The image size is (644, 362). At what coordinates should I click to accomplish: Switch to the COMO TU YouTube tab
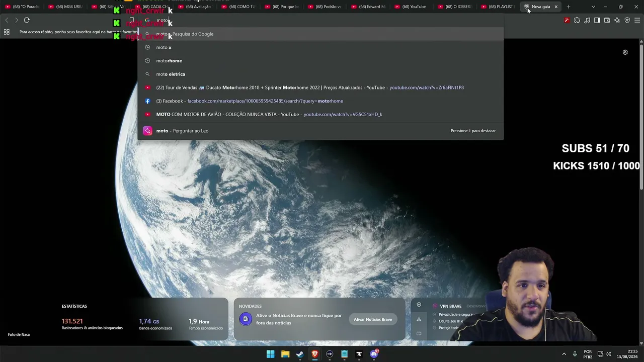point(238,7)
